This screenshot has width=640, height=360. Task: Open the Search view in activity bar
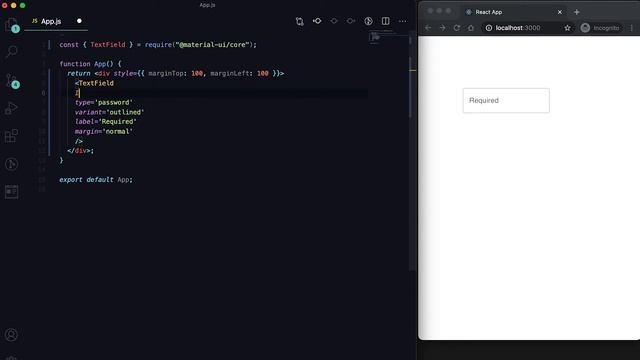pyautogui.click(x=12, y=51)
